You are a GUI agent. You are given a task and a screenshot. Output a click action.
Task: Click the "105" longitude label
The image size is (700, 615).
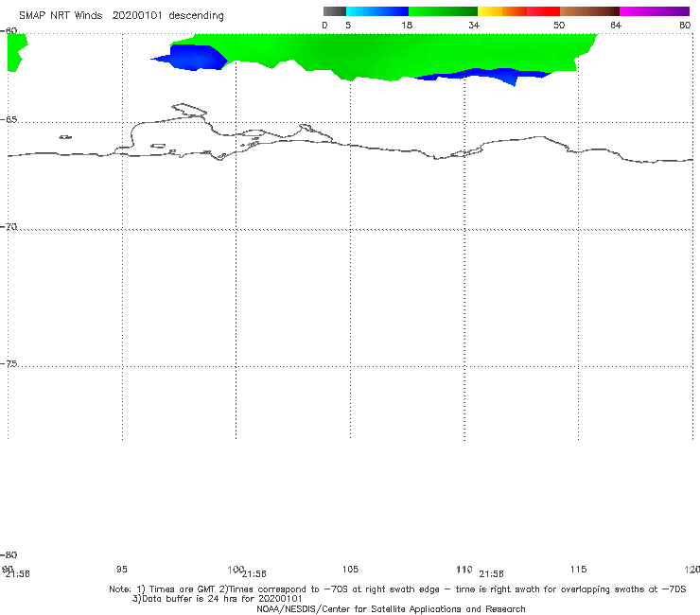[x=350, y=569]
